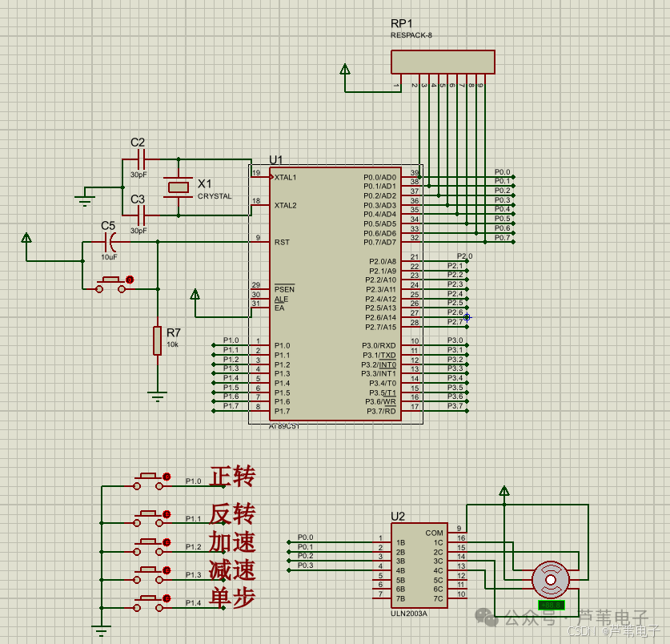Select power terminal wired to EA pin
This screenshot has width=670, height=644.
pos(195,294)
